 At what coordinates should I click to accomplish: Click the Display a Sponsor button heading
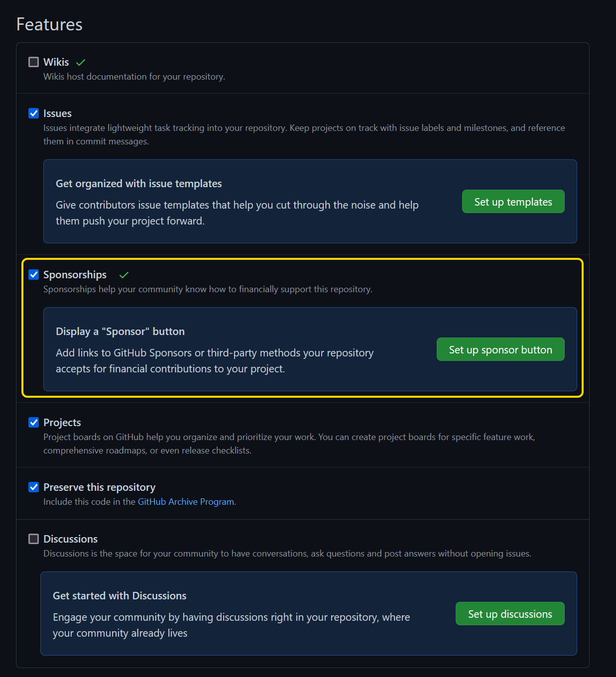pos(120,331)
